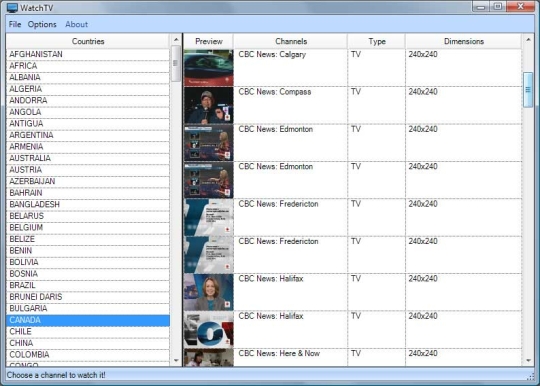Select BULGARIA in countries list
This screenshot has height=386, width=540.
pyautogui.click(x=88, y=308)
